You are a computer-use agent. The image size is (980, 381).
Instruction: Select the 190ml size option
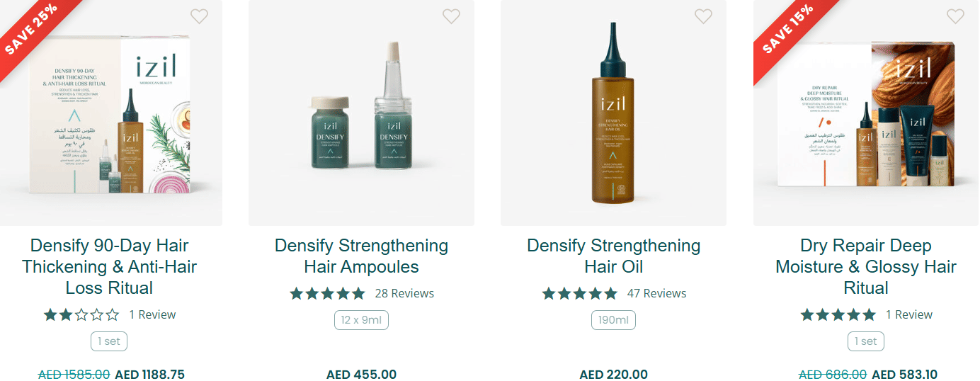[x=613, y=320]
